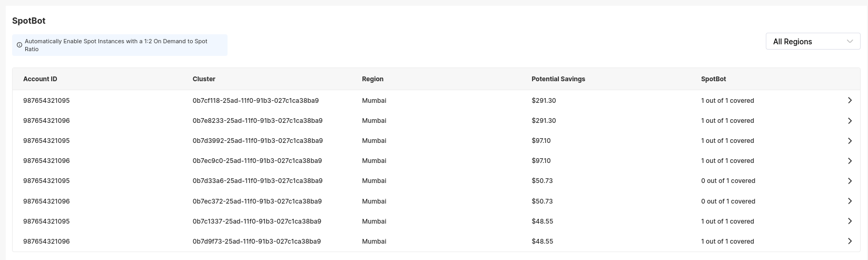Expand row for cluster 0b7cf118 using chevron

click(x=849, y=100)
